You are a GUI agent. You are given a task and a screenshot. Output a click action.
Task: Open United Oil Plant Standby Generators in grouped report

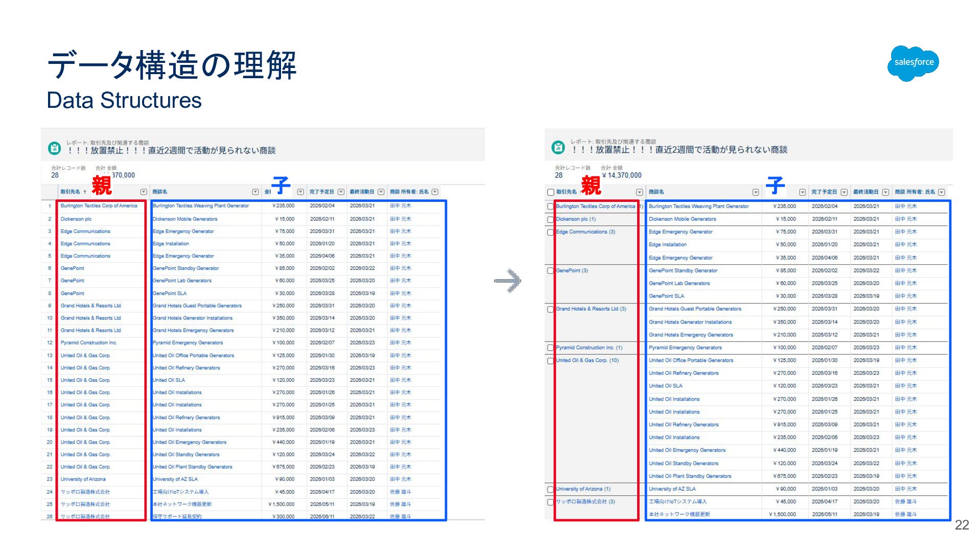[690, 476]
